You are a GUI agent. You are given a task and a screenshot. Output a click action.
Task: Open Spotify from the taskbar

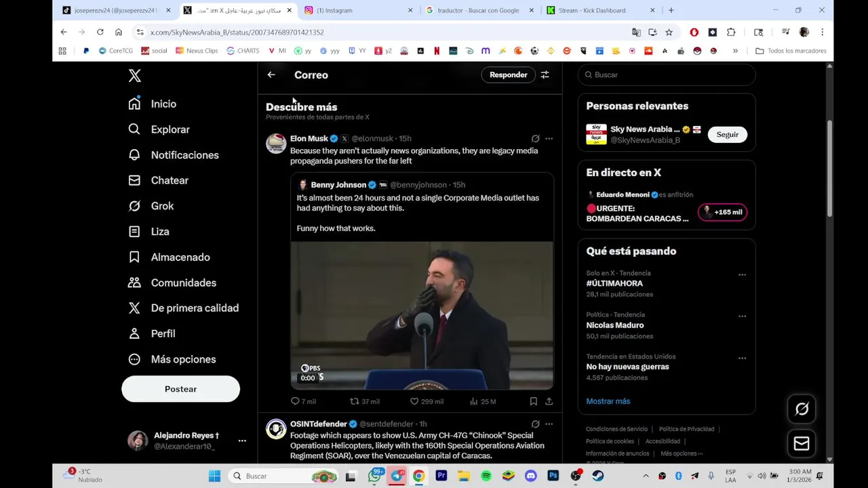pyautogui.click(x=486, y=476)
